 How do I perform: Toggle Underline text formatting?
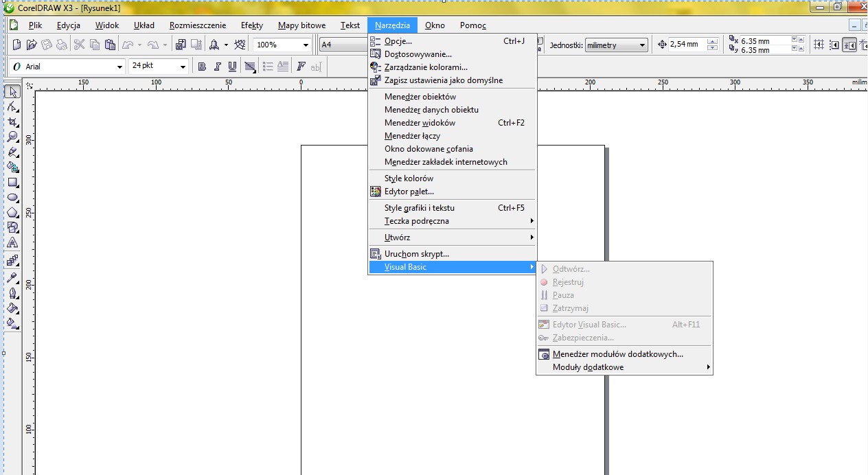(x=232, y=67)
